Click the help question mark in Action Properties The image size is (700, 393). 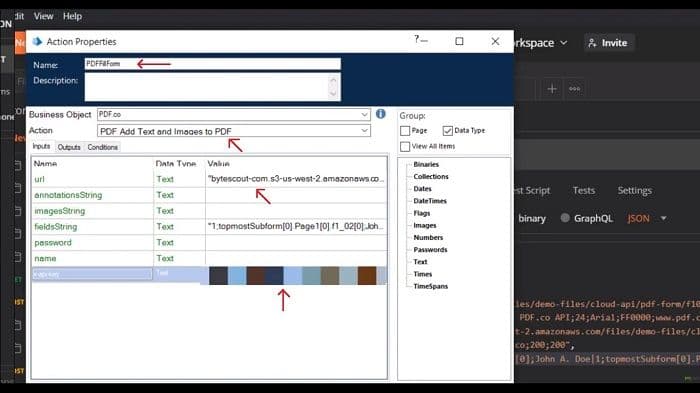(417, 40)
